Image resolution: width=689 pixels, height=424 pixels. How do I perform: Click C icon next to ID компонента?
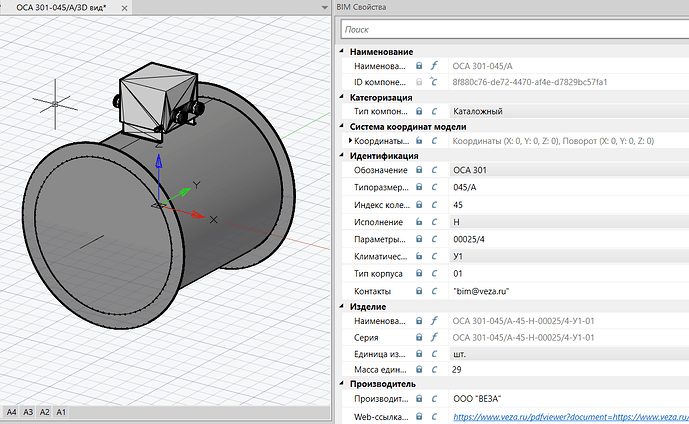[x=434, y=82]
